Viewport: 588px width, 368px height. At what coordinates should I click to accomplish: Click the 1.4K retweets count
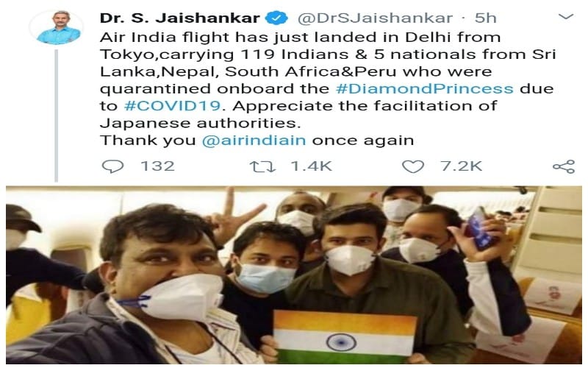tap(312, 166)
